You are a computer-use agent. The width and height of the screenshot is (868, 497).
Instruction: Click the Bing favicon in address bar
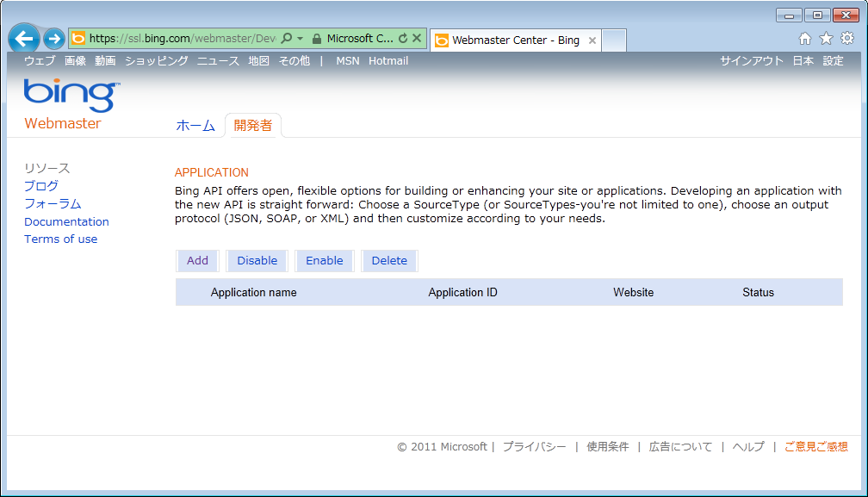coord(78,38)
